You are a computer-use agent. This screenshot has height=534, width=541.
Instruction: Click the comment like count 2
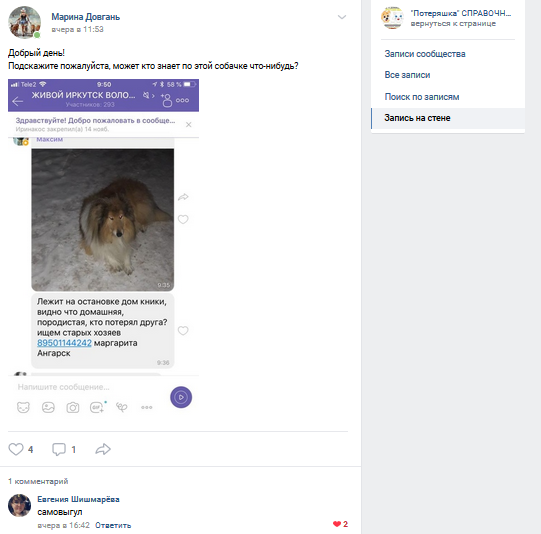pos(345,524)
